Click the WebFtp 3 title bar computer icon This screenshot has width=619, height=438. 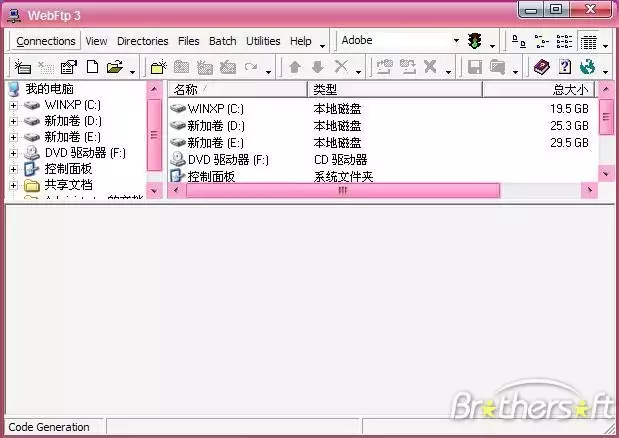(14, 15)
